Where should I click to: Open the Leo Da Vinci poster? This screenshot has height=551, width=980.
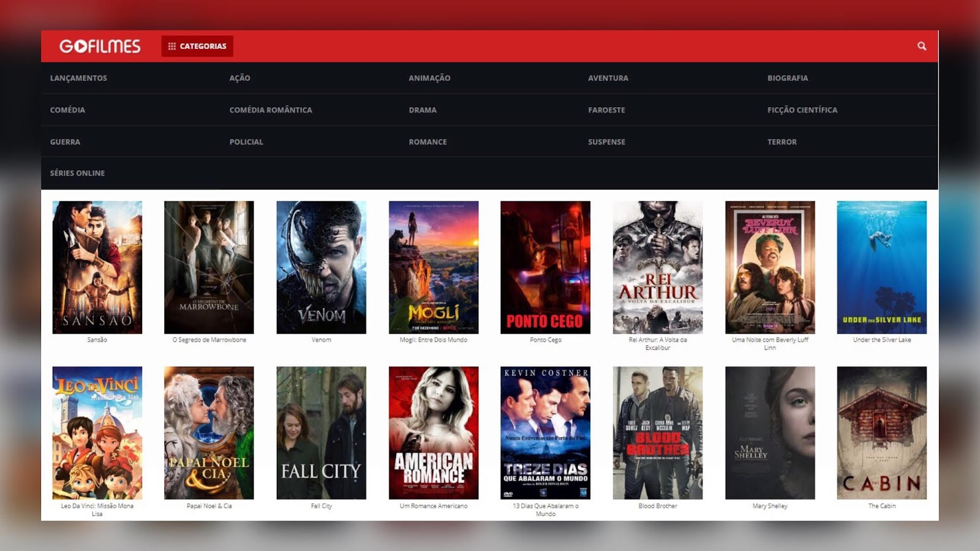coord(97,433)
